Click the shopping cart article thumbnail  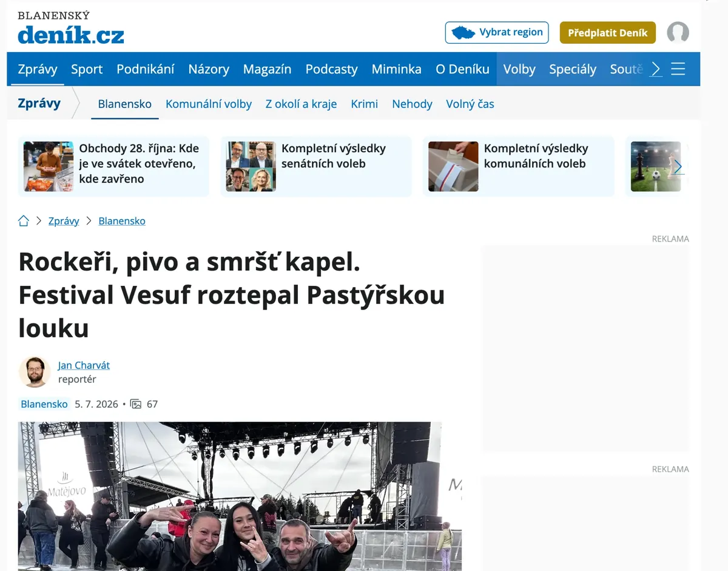click(49, 166)
